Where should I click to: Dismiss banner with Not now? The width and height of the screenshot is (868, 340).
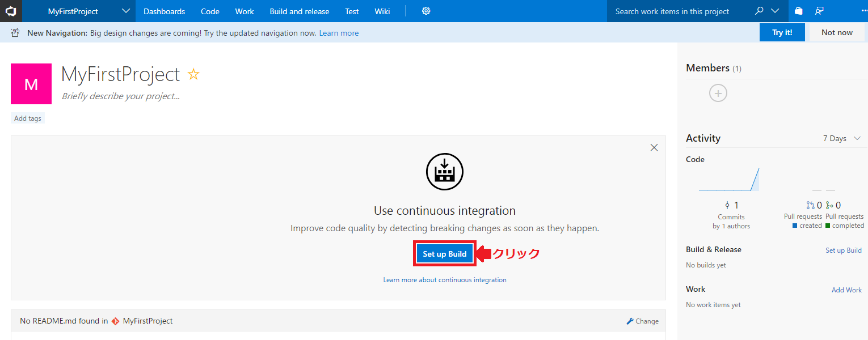click(x=837, y=32)
